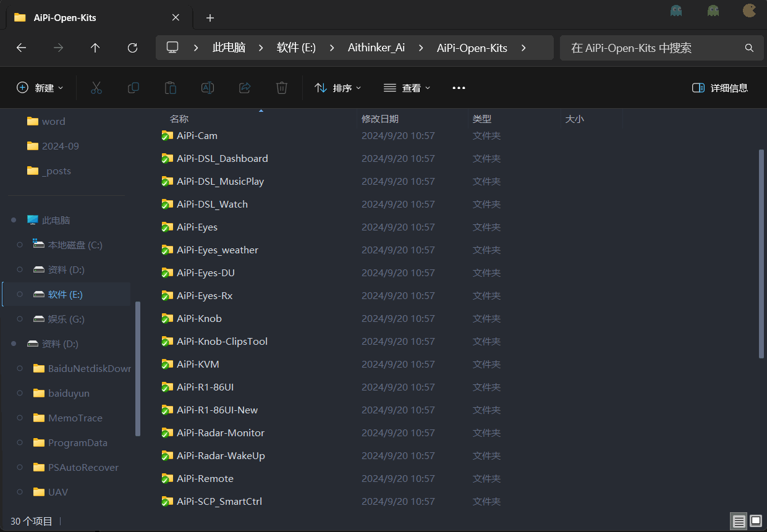Image resolution: width=767 pixels, height=532 pixels.
Task: Switch to large thumbnails view icon
Action: pyautogui.click(x=756, y=521)
